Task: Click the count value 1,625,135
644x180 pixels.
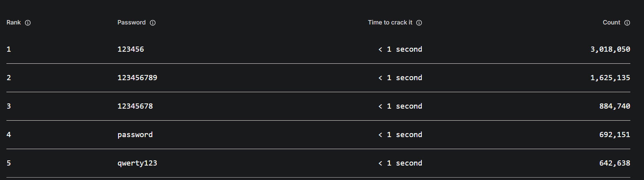Action: 610,78
